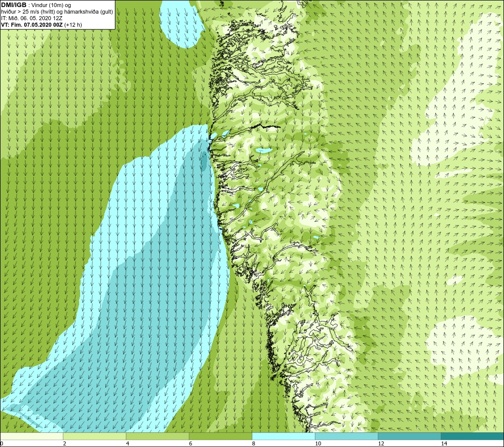Click the light cyan 8–10 m/s legend segment

click(x=283, y=436)
